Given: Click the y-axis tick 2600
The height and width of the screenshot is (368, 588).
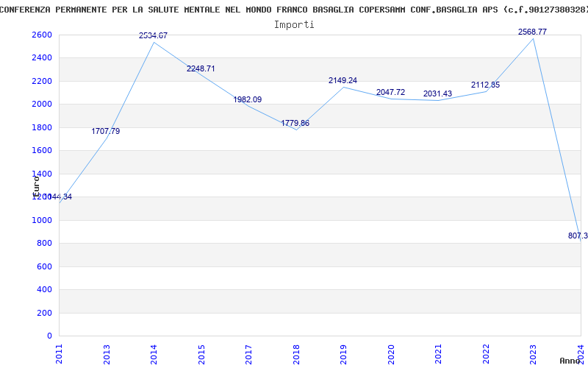Looking at the screenshot, I should [42, 35].
